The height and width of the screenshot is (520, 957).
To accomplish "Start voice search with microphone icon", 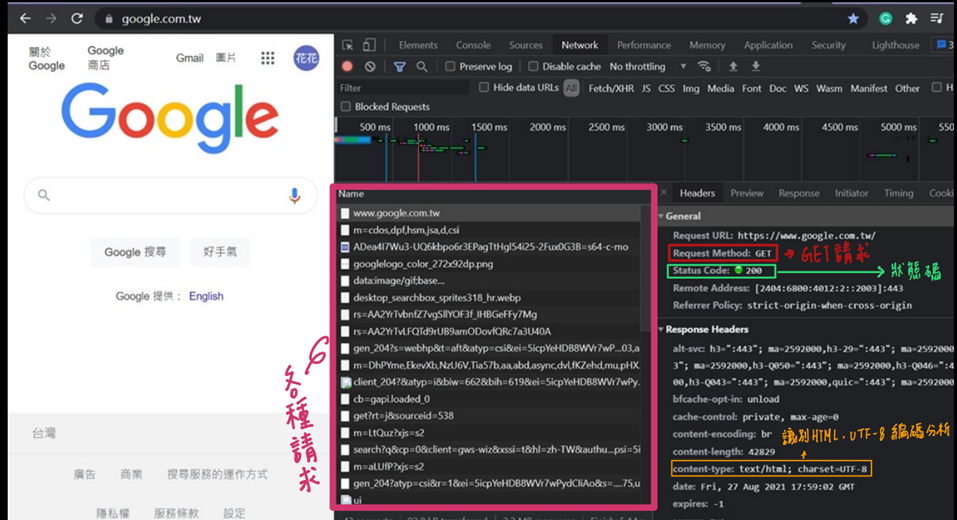I will click(294, 195).
